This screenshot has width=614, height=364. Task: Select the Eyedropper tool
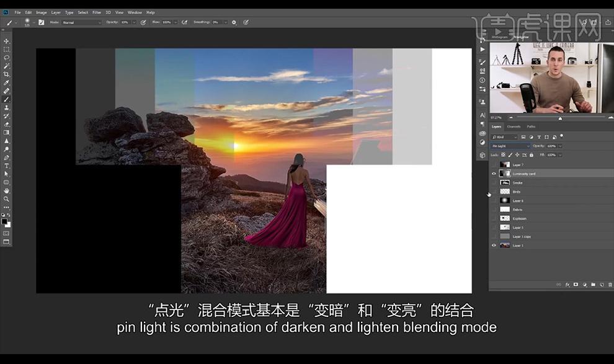(x=6, y=82)
